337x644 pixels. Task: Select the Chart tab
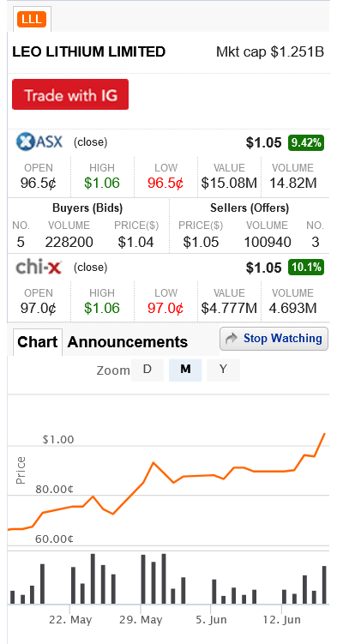(38, 341)
